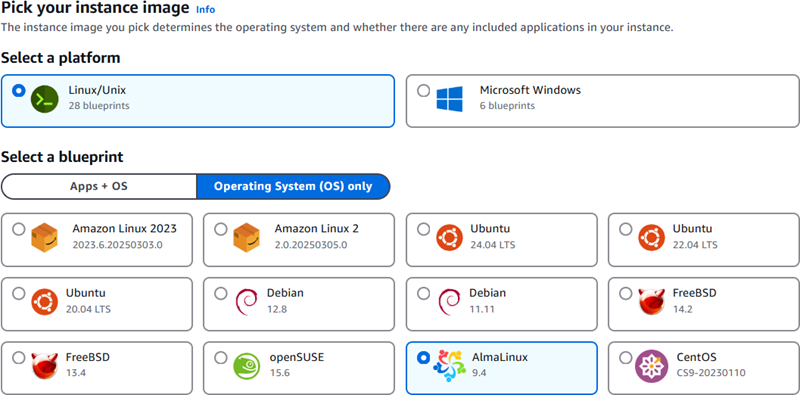
Task: Click the 'Linux/Unix' label
Action: [x=97, y=90]
